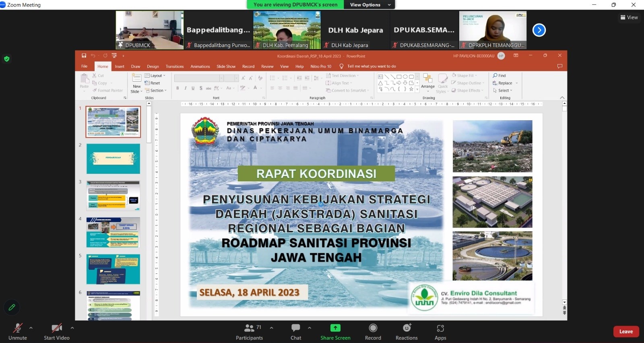The width and height of the screenshot is (644, 343).
Task: Select slide 5 thumbnail in the panel
Action: [114, 269]
